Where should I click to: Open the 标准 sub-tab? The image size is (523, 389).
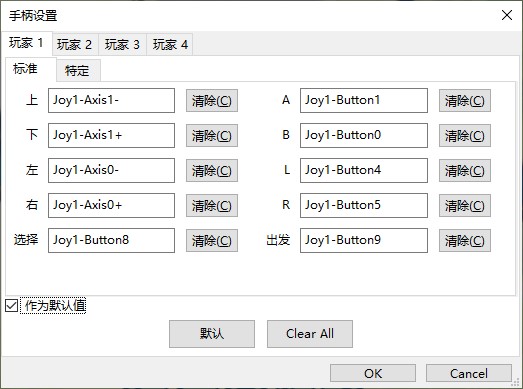[x=30, y=69]
